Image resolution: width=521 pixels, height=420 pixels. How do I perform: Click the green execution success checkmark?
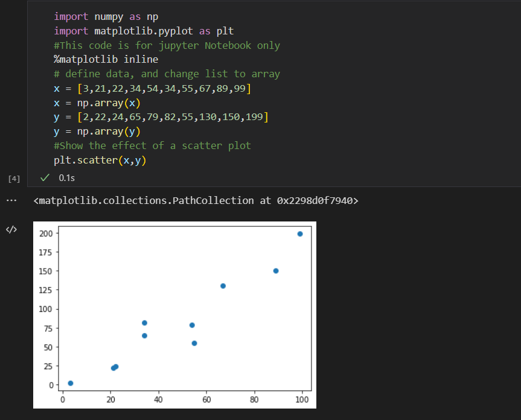click(x=45, y=177)
